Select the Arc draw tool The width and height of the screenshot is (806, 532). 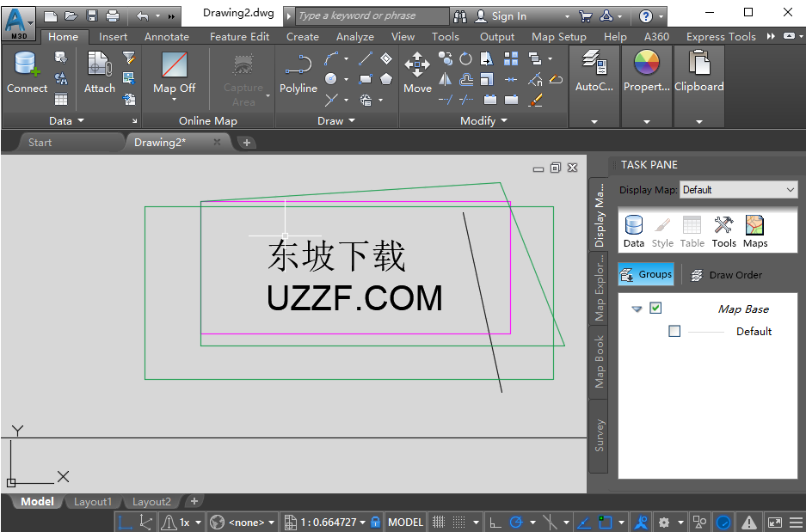click(x=331, y=58)
